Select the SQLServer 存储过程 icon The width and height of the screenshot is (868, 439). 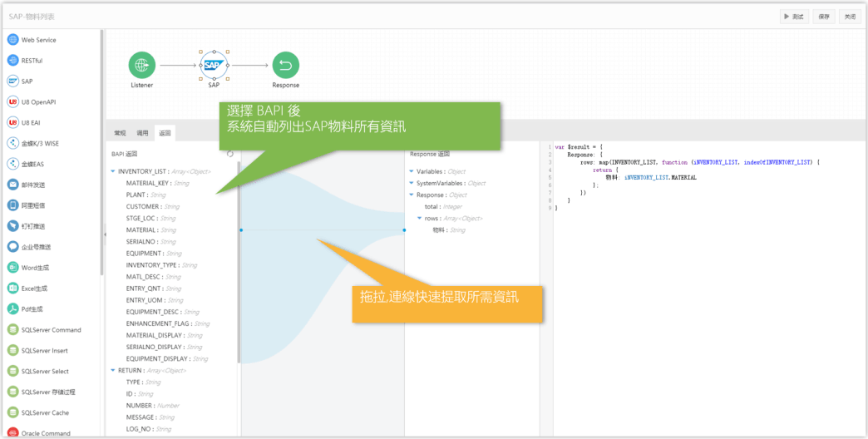pos(12,392)
